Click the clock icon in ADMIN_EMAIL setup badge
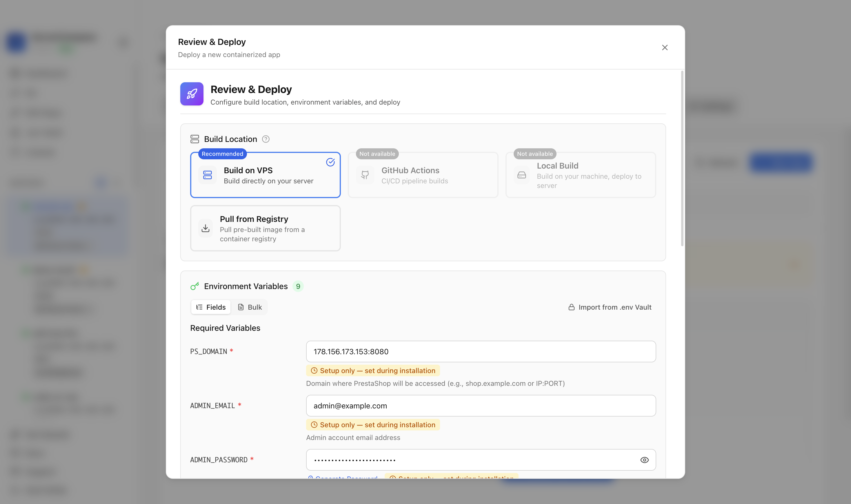The image size is (851, 504). pyautogui.click(x=314, y=425)
